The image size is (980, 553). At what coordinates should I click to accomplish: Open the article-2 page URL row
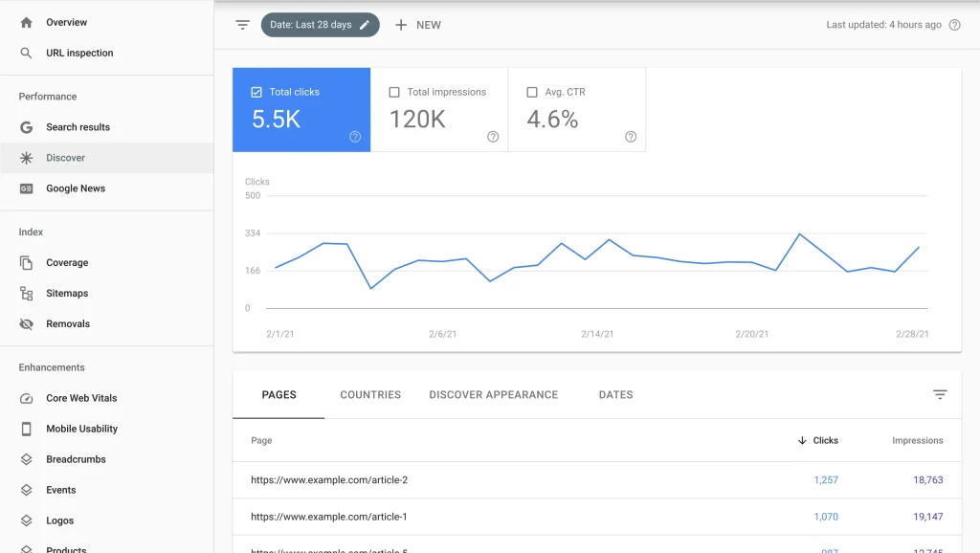[x=329, y=480]
